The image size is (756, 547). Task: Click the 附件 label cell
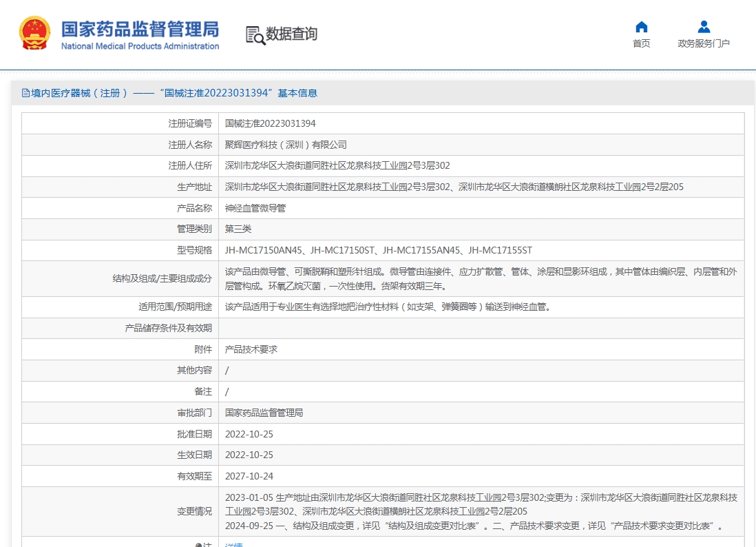coord(120,349)
